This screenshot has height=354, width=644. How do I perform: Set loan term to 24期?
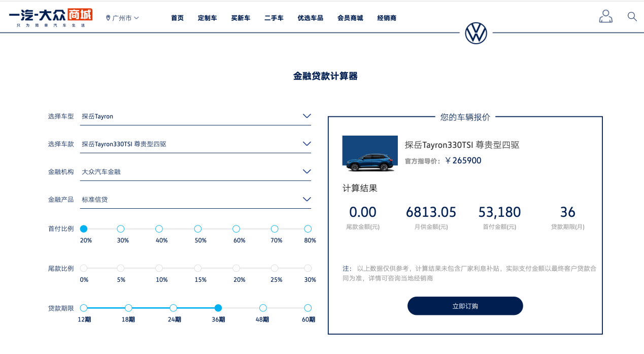(x=173, y=308)
